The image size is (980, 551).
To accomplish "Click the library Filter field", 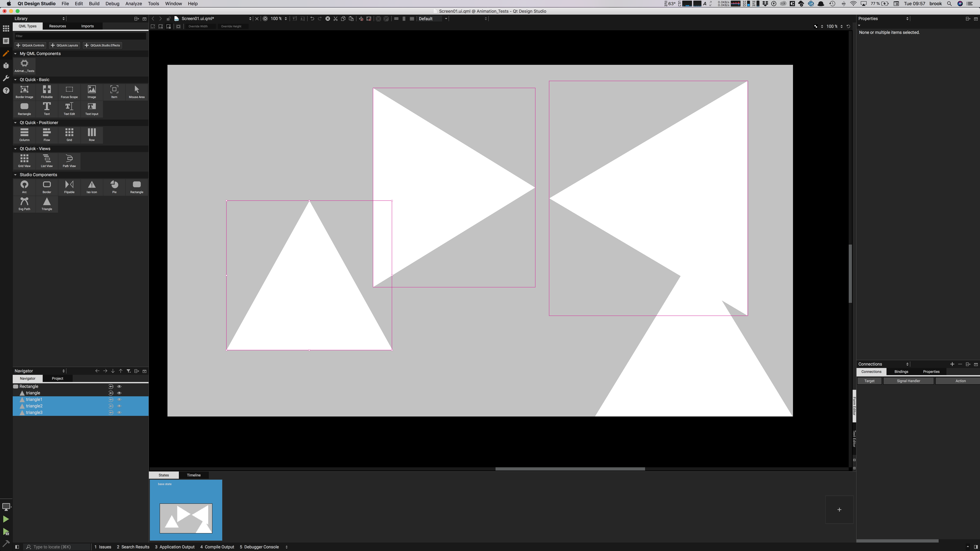I will [80, 36].
